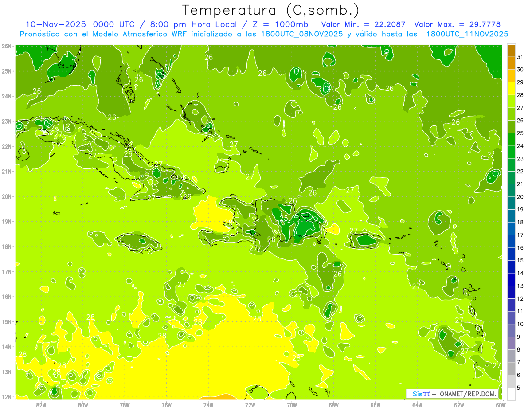Select the 'Valor Max. = 29.7778' text
Screen dimensions: 532x411
458,24
